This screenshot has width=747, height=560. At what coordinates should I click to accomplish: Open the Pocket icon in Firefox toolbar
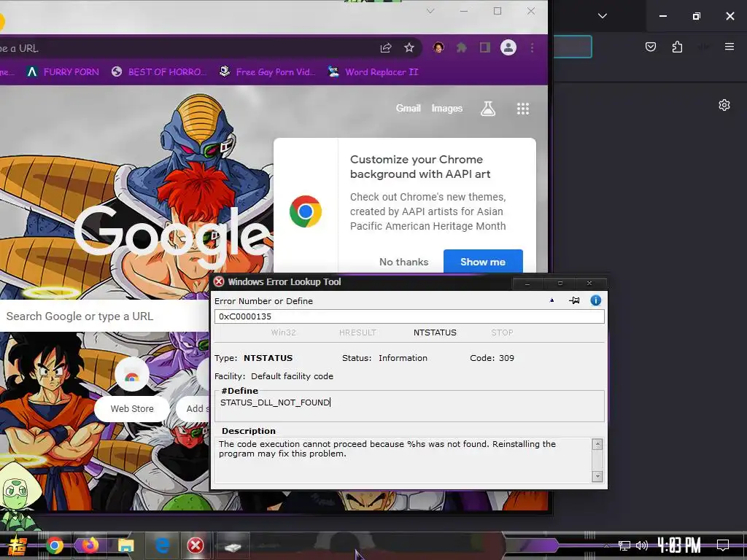tap(651, 47)
